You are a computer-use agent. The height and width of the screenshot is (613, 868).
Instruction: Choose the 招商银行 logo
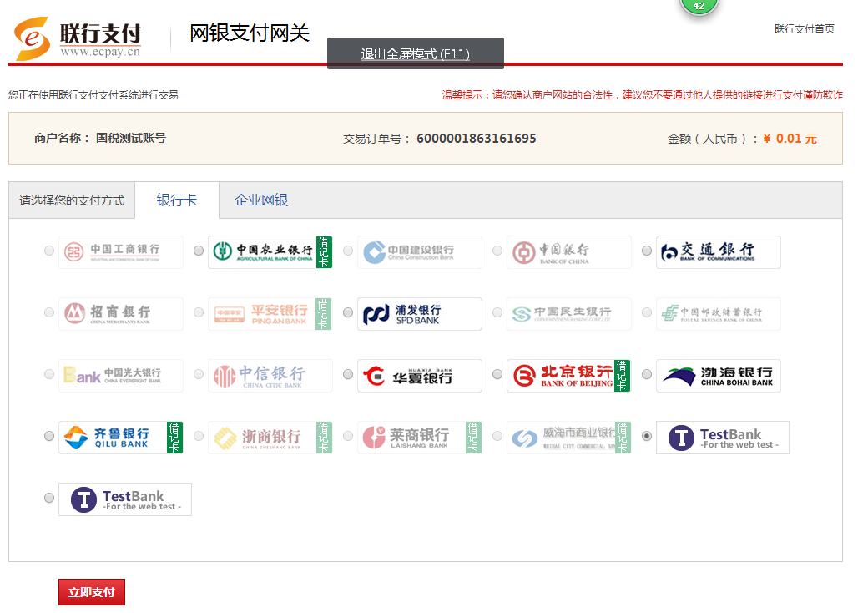pos(121,314)
